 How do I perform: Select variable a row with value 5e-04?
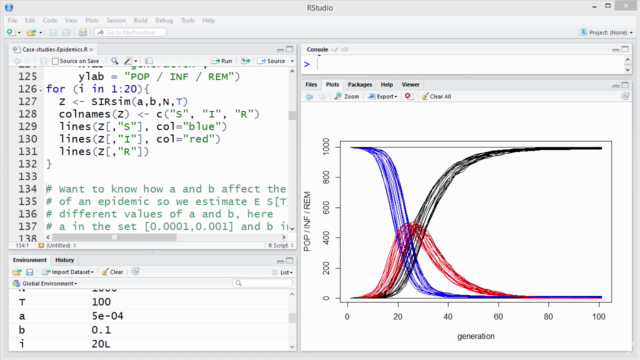pos(149,316)
